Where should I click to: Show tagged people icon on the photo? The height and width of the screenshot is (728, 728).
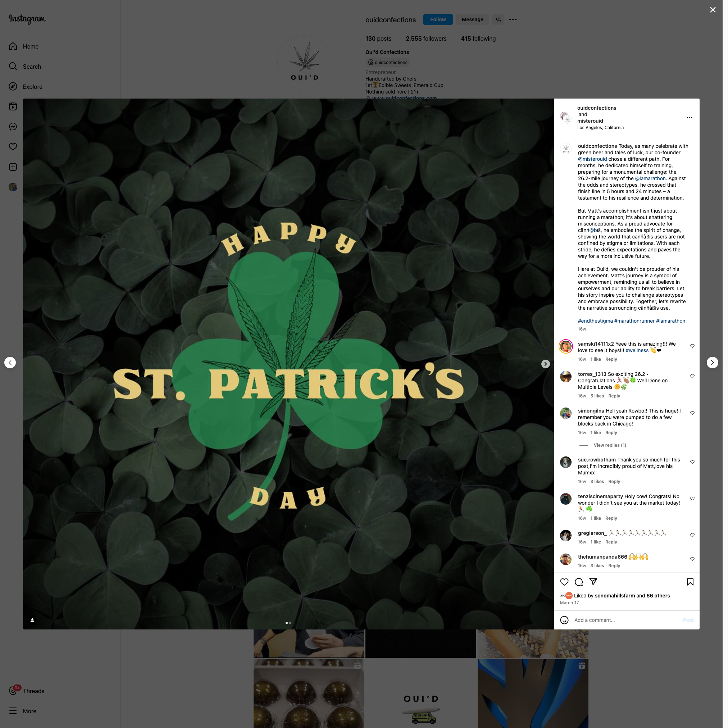click(x=32, y=620)
